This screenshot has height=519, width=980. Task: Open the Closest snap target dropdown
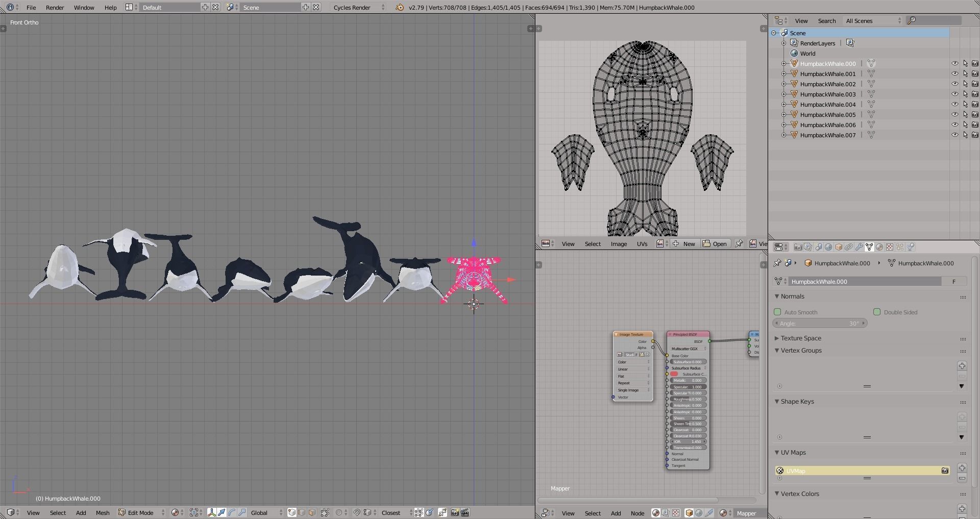click(x=397, y=512)
